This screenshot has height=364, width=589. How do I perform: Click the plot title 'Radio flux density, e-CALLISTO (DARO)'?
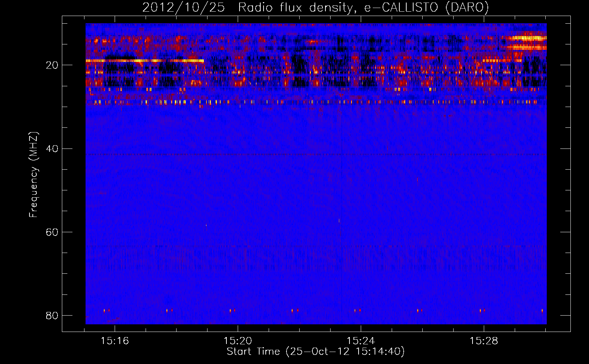(x=363, y=8)
